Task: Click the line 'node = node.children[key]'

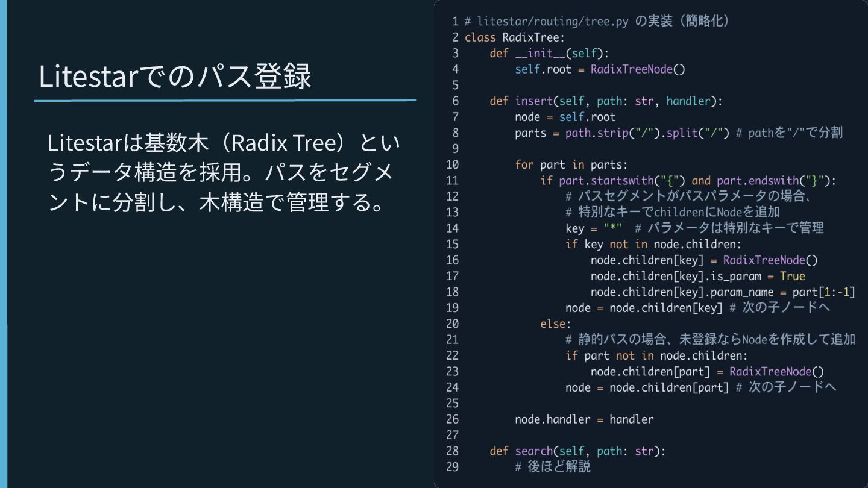Action: [x=644, y=308]
